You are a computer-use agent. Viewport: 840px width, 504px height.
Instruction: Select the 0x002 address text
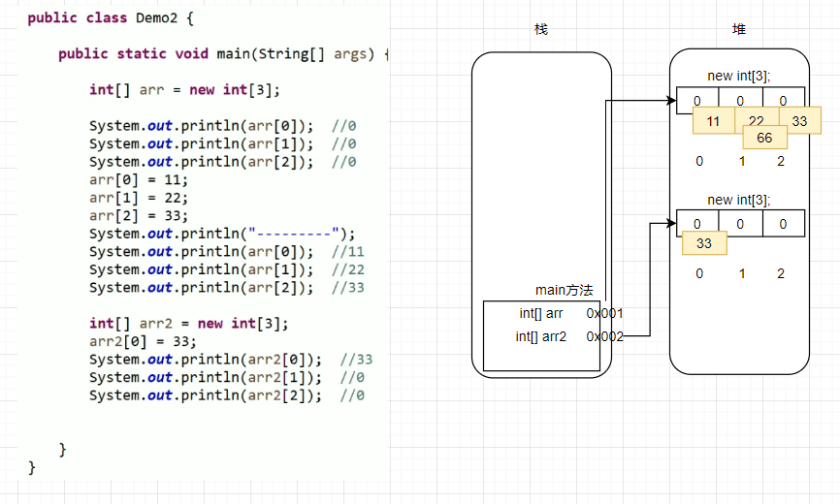click(603, 336)
